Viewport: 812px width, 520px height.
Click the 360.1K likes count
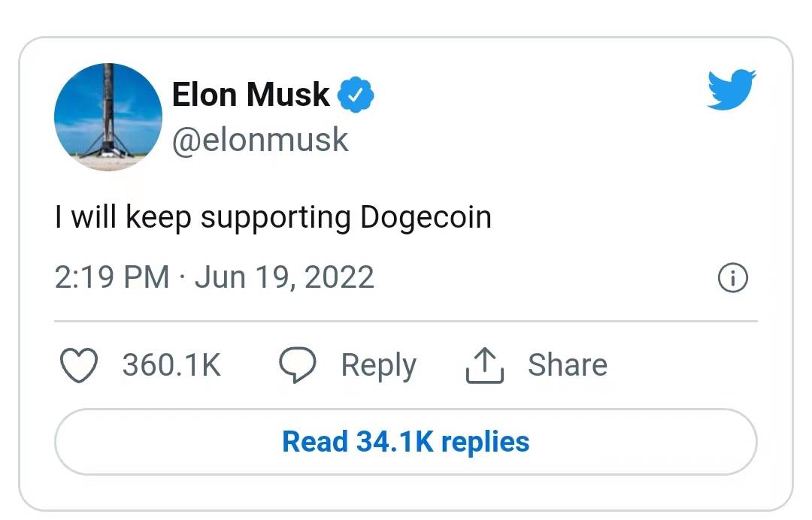[x=171, y=365]
